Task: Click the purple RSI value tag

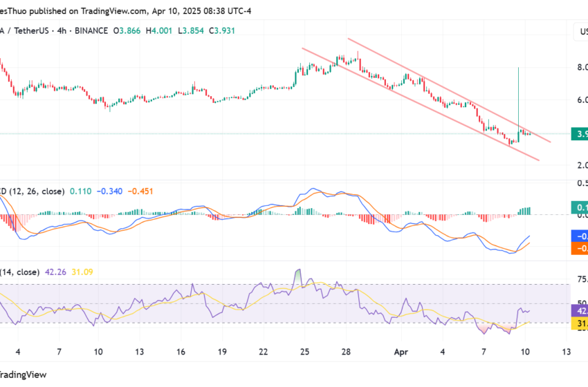Action: [x=579, y=311]
